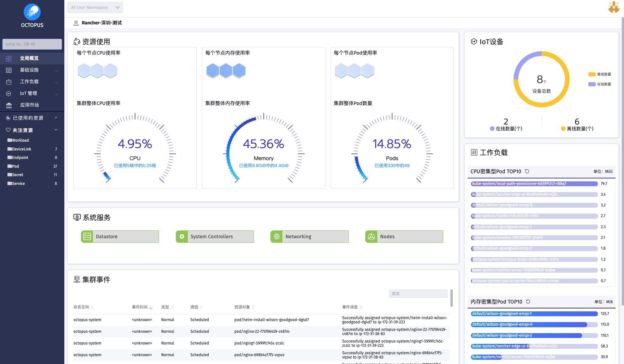Click the Jump to search field
This screenshot has width=624, height=364.
click(x=32, y=44)
